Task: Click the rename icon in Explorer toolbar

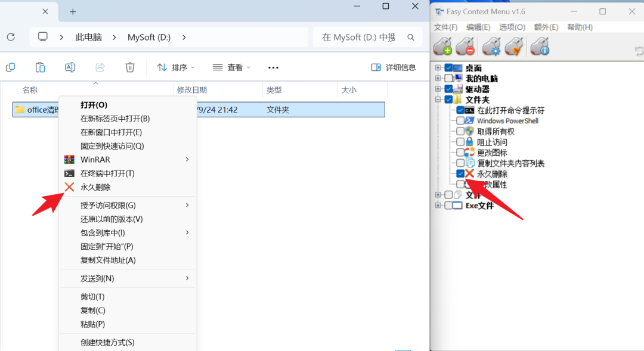Action: 70,67
